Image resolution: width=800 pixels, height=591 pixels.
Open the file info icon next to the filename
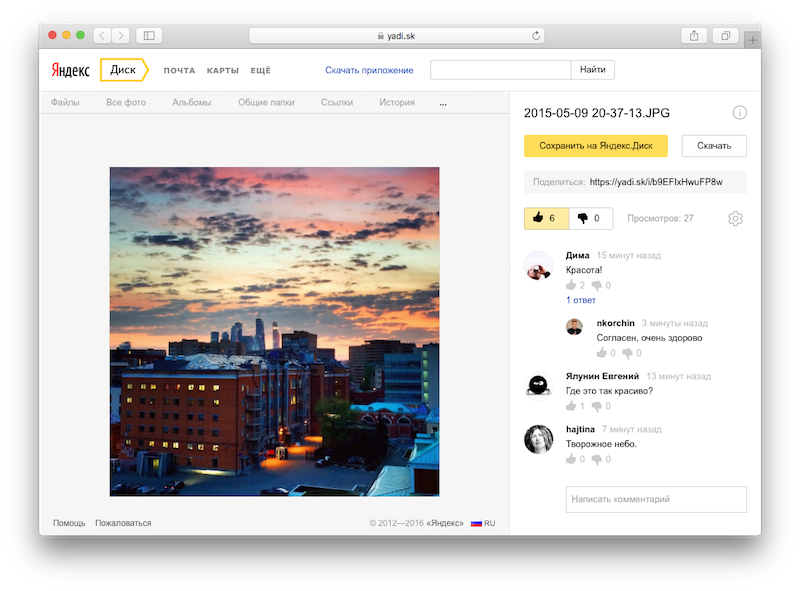pos(739,112)
